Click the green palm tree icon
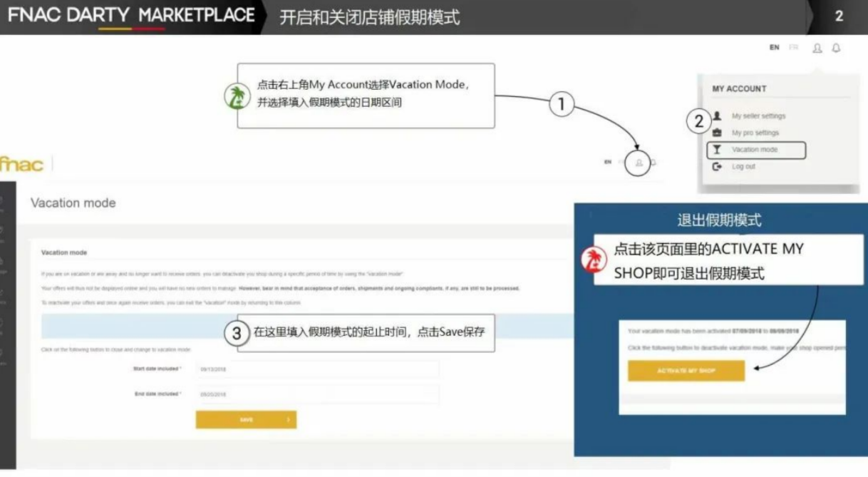 (x=237, y=96)
